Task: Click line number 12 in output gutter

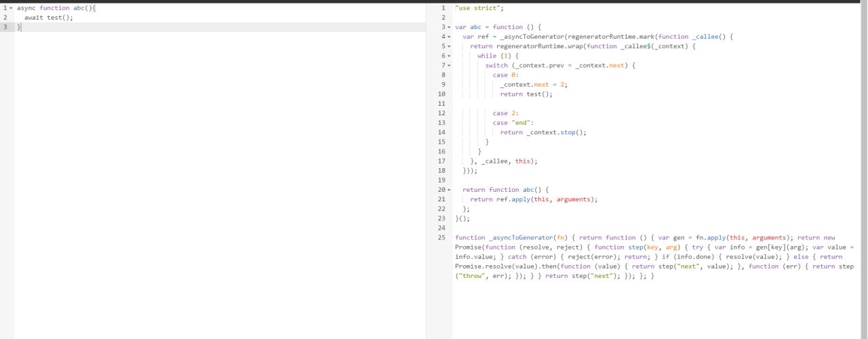Action: 441,113
